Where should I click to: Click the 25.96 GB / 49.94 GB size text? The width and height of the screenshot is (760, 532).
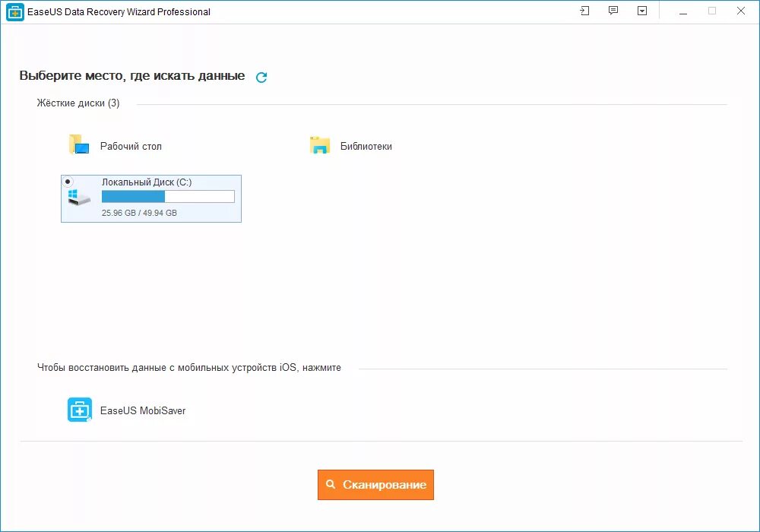[139, 213]
